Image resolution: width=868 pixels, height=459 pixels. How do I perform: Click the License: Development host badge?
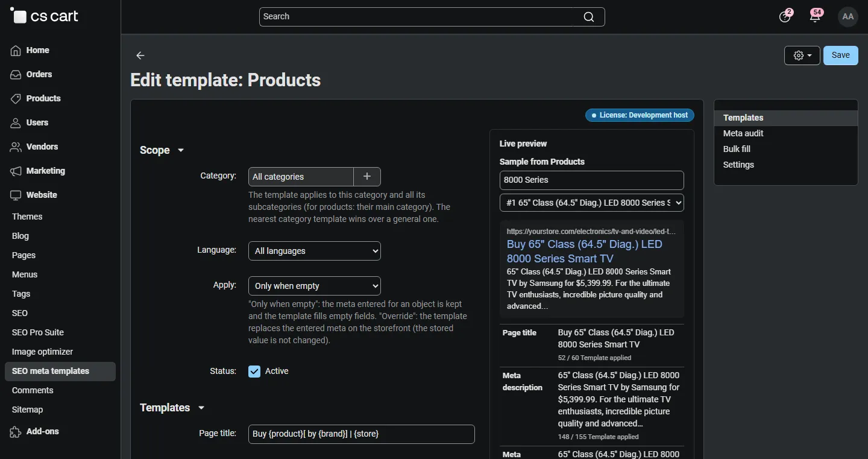(x=640, y=115)
